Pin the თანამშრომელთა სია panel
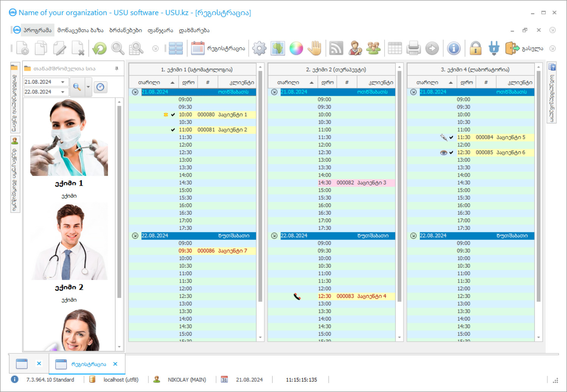 [x=117, y=68]
